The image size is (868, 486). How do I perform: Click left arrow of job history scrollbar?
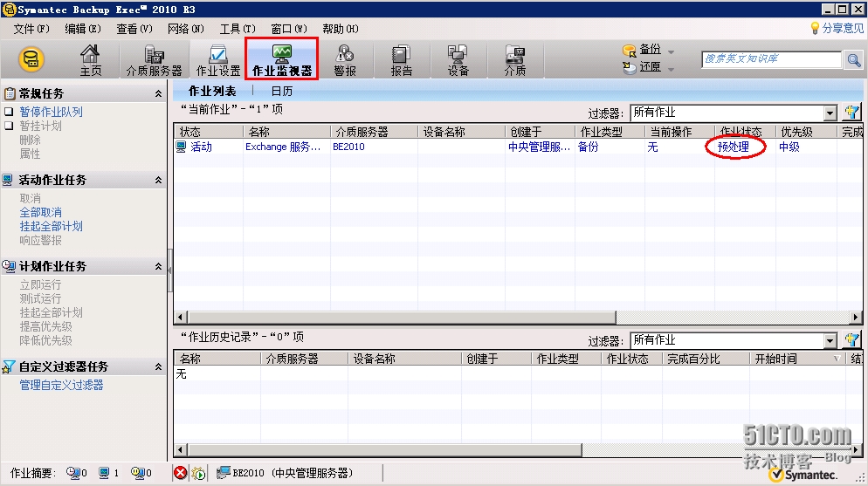point(181,449)
